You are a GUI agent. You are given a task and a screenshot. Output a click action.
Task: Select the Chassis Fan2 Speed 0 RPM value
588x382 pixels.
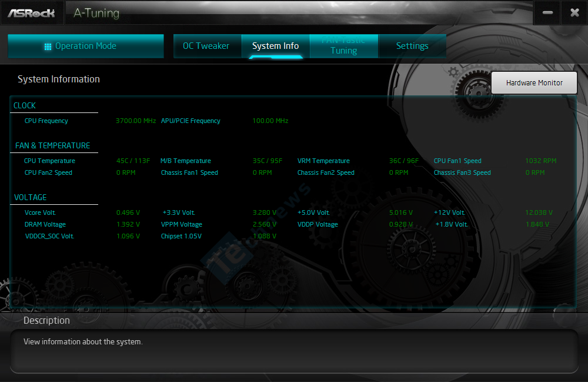[x=399, y=172]
